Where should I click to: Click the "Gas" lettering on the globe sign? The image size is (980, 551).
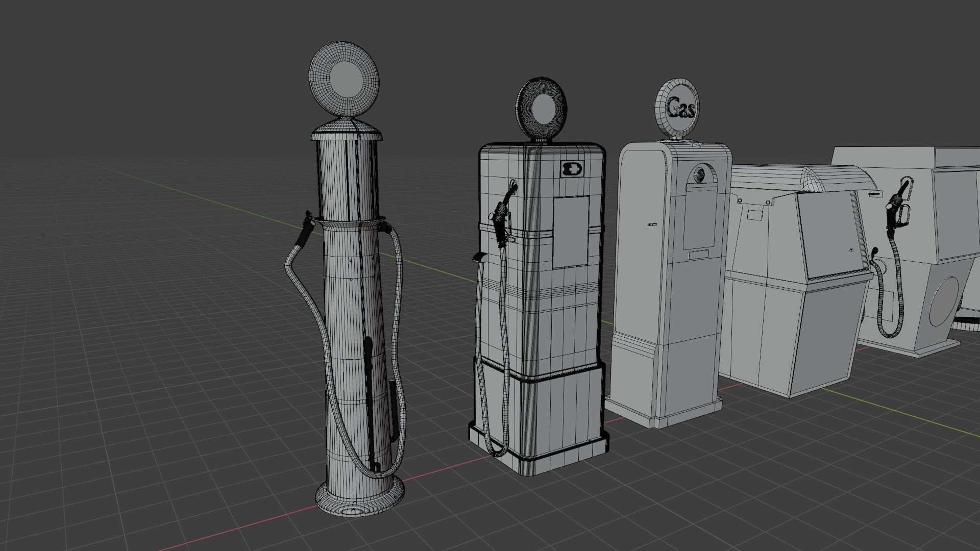pos(681,109)
